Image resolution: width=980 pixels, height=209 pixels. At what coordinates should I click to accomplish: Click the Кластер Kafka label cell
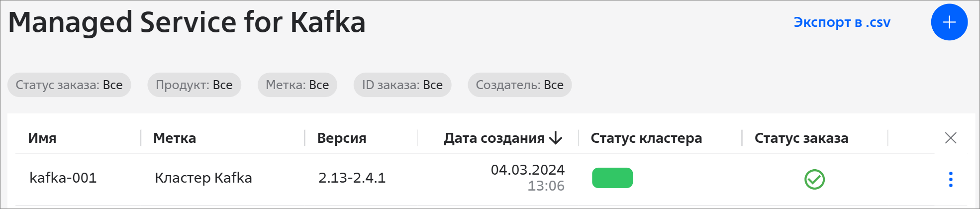[203, 178]
